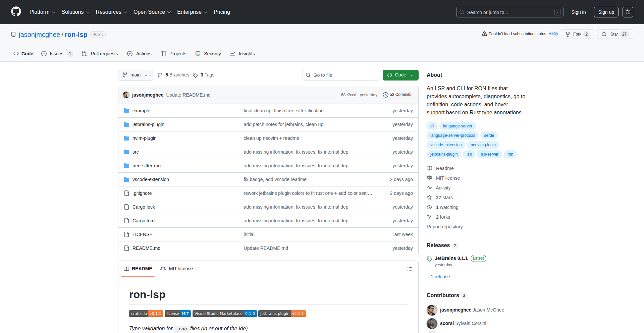Expand the Platform menu
Viewport: 644px width, 333px height.
click(43, 12)
